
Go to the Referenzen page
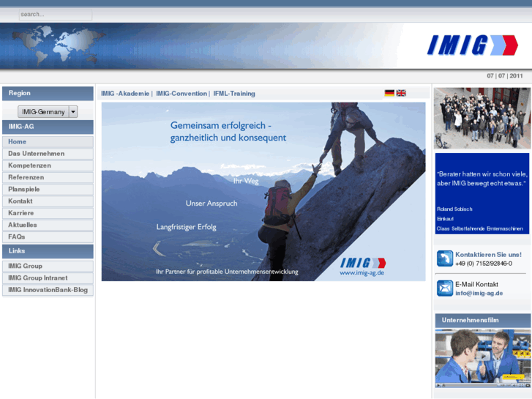click(x=48, y=177)
